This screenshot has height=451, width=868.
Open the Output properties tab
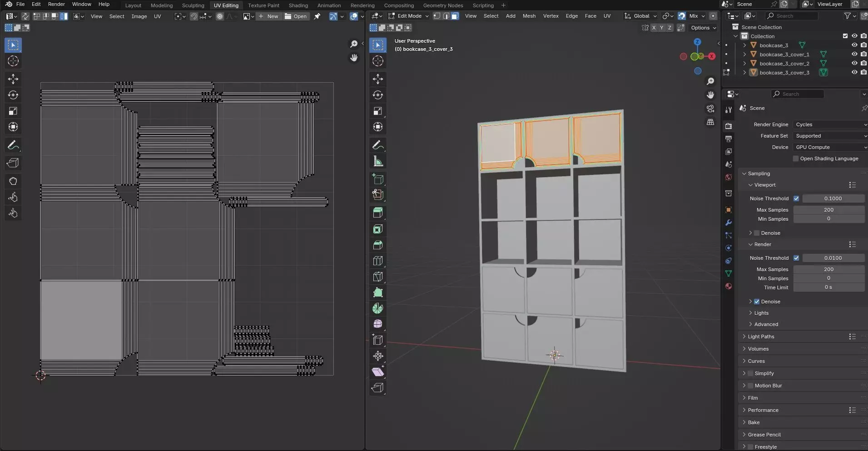(x=729, y=139)
